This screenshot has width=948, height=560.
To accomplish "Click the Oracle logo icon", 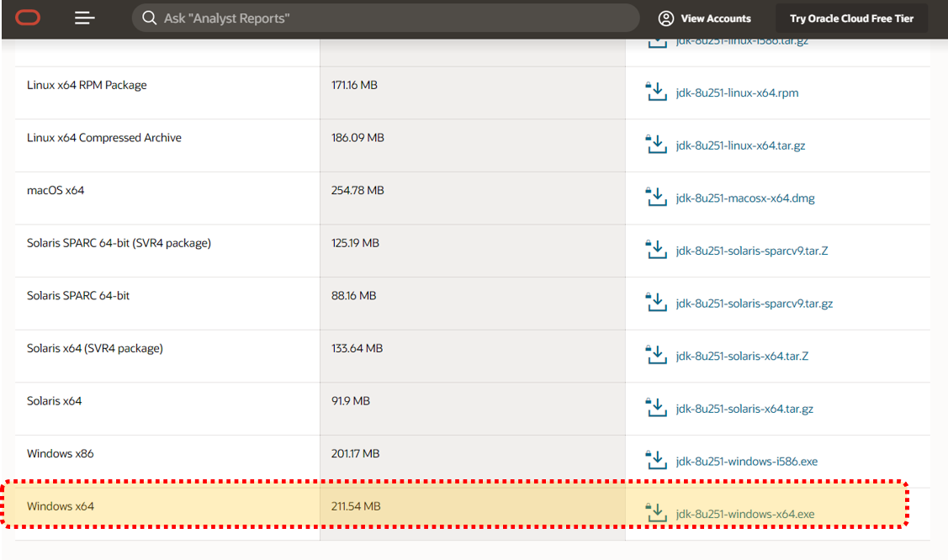I will tap(28, 18).
